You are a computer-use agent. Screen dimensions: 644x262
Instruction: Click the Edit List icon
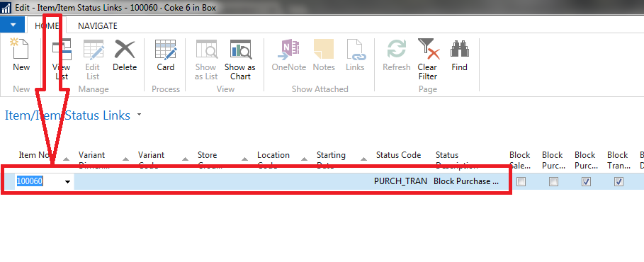click(x=93, y=50)
